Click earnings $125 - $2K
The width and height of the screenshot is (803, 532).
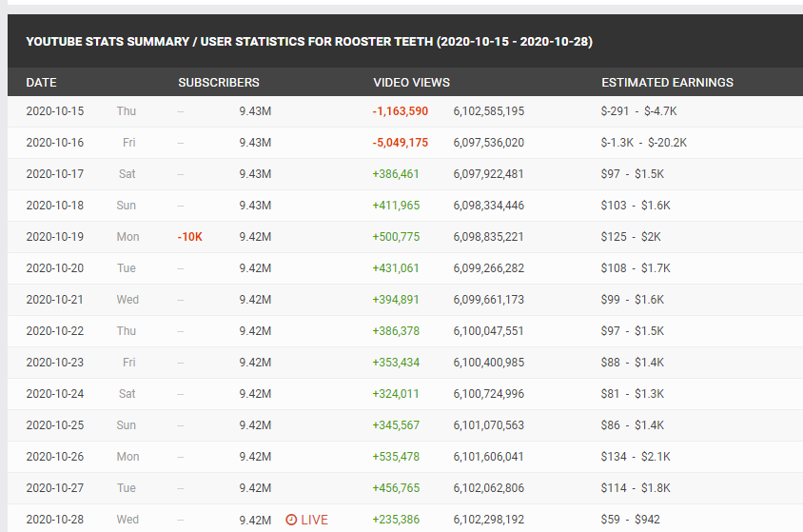[x=631, y=237]
